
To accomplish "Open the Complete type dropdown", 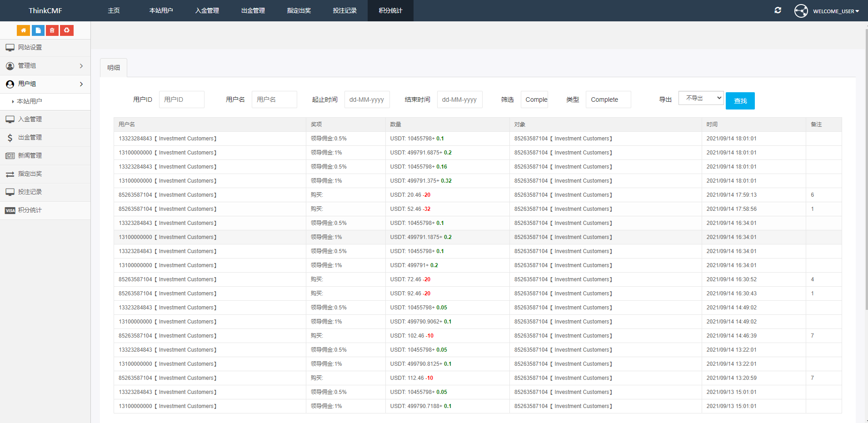I will [x=608, y=100].
